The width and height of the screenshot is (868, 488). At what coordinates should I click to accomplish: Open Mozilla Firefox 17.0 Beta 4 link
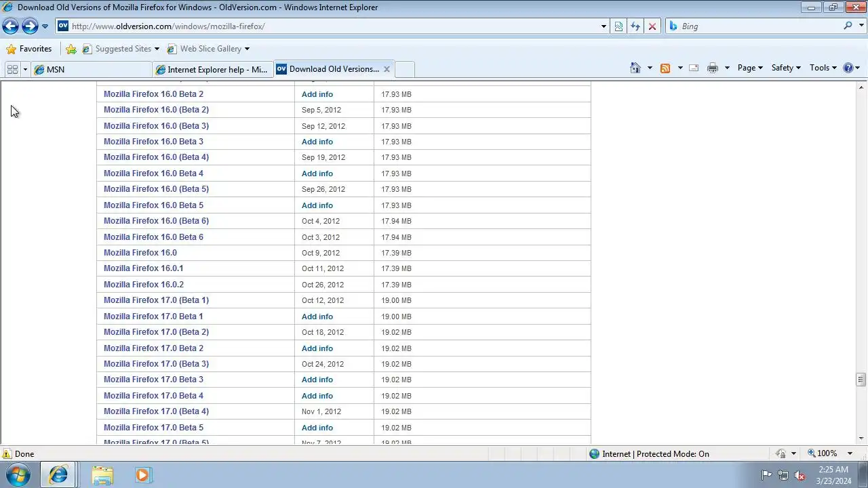point(153,396)
